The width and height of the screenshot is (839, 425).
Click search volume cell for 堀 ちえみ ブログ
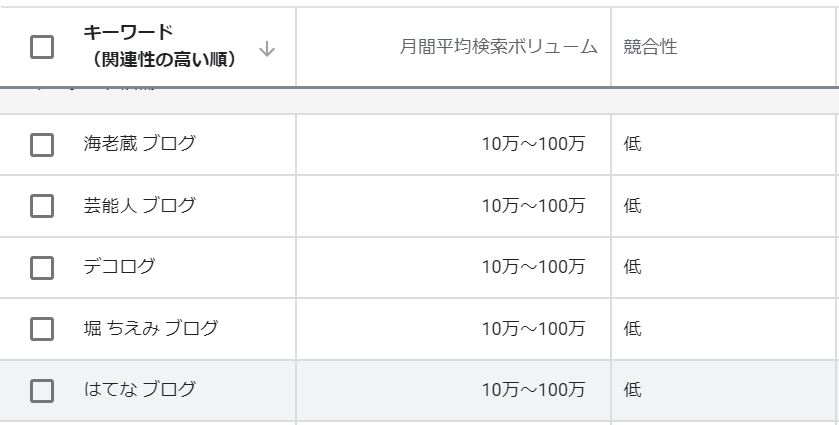point(533,329)
